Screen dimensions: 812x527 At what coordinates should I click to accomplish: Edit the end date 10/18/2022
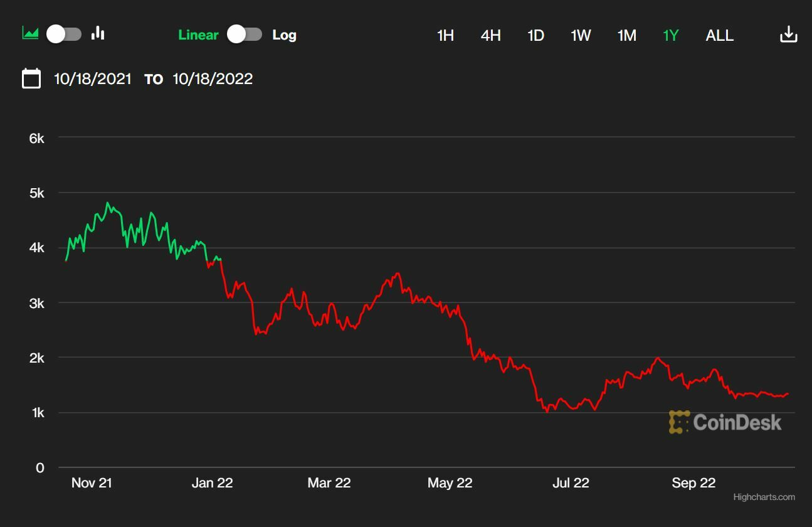(x=213, y=79)
